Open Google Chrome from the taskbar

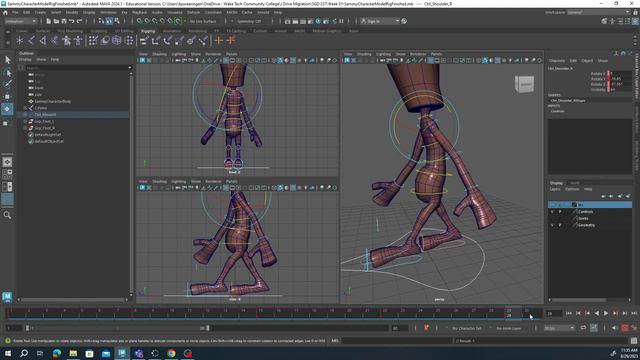171,353
